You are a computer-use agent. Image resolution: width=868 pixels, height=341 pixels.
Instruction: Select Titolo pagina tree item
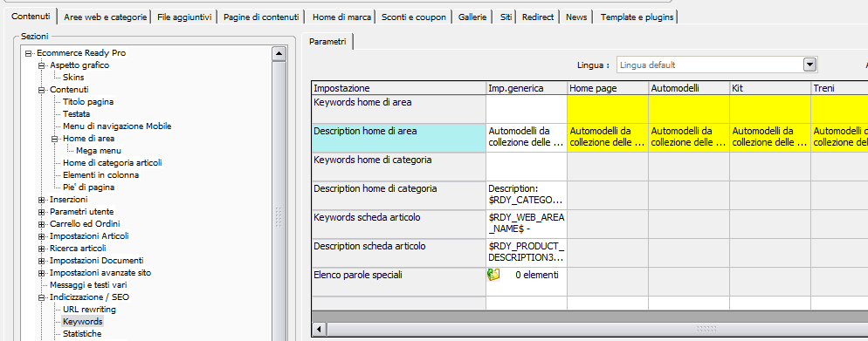pyautogui.click(x=88, y=102)
